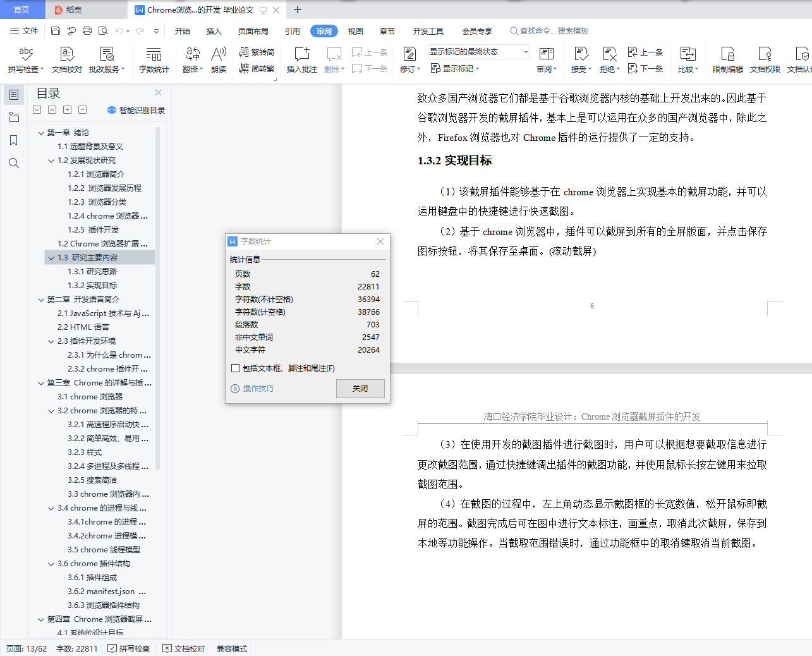Convert text with 简转繁
The height and width of the screenshot is (656, 812).
pos(257,68)
